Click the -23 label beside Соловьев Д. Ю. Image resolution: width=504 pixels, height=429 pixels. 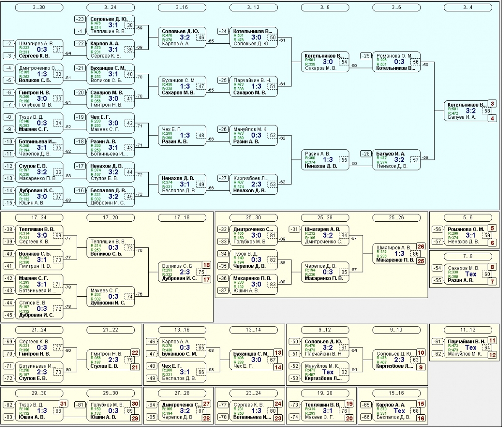(80, 19)
